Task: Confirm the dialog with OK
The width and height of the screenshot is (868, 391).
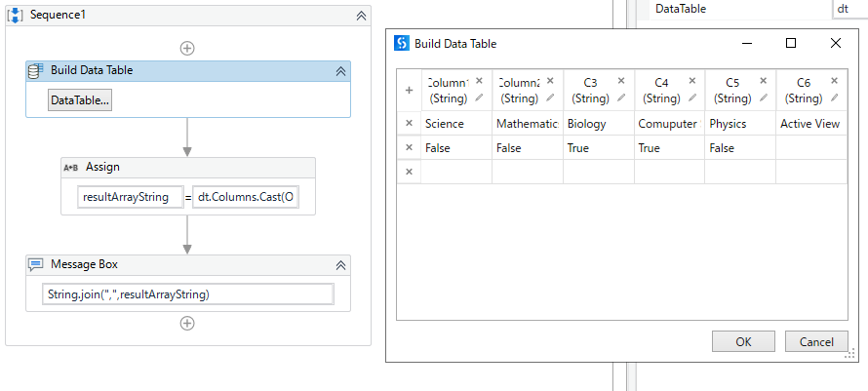Action: pos(743,341)
